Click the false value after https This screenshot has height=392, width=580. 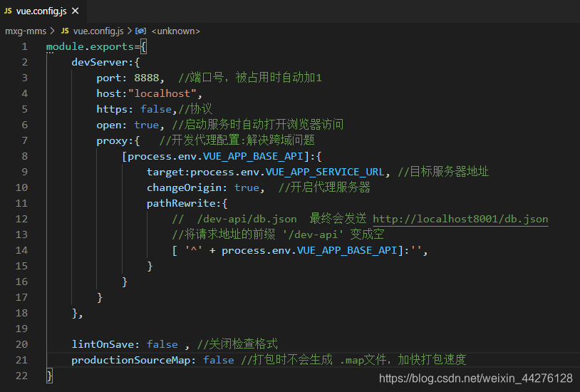[156, 109]
